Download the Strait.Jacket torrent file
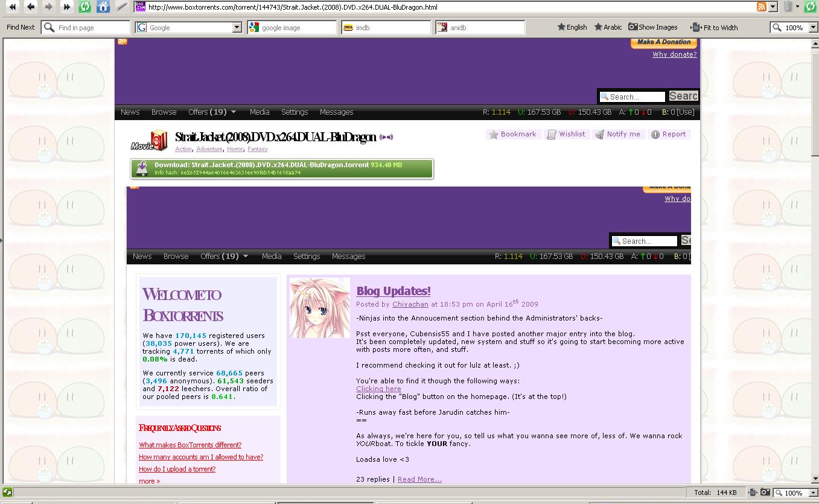The width and height of the screenshot is (819, 504). click(282, 168)
